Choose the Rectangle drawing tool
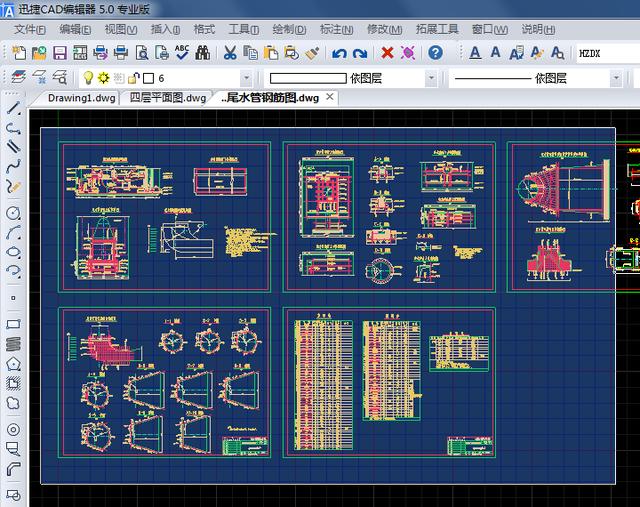This screenshot has height=507, width=640. coord(14,324)
